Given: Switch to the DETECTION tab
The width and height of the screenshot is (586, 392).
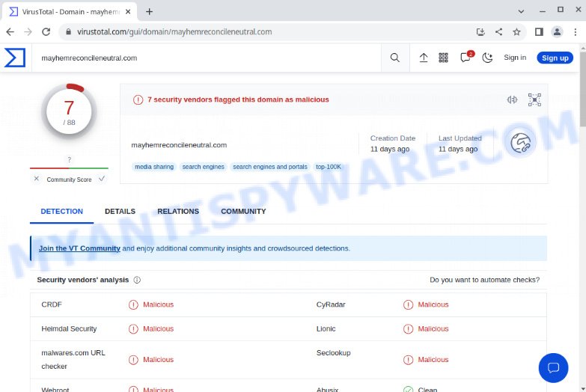Looking at the screenshot, I should (61, 212).
